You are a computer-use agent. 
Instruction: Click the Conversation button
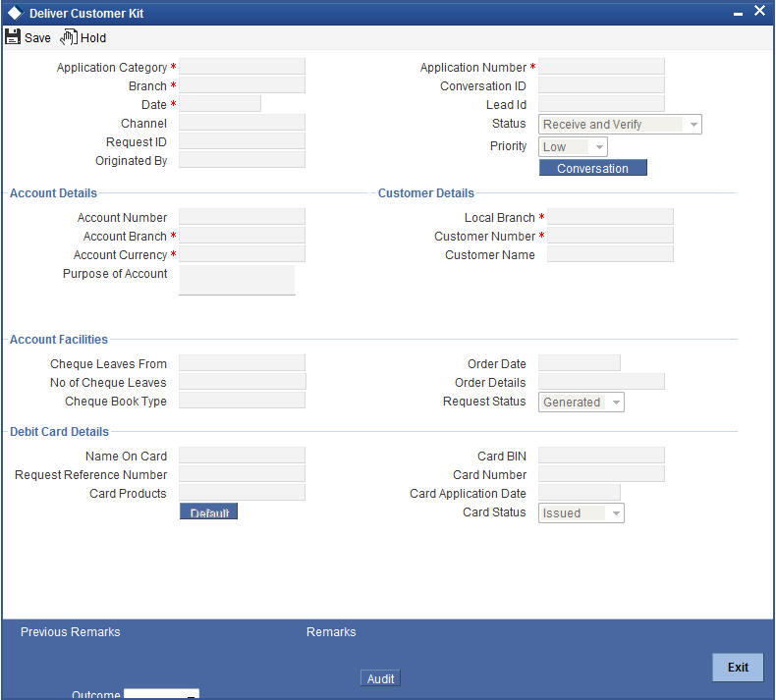point(593,168)
